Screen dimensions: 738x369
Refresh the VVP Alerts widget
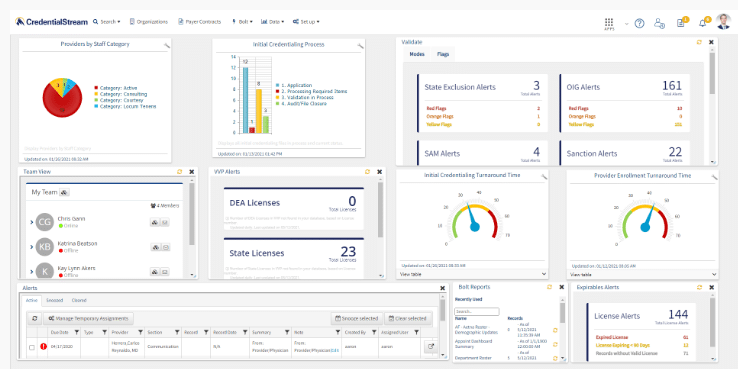(368, 172)
